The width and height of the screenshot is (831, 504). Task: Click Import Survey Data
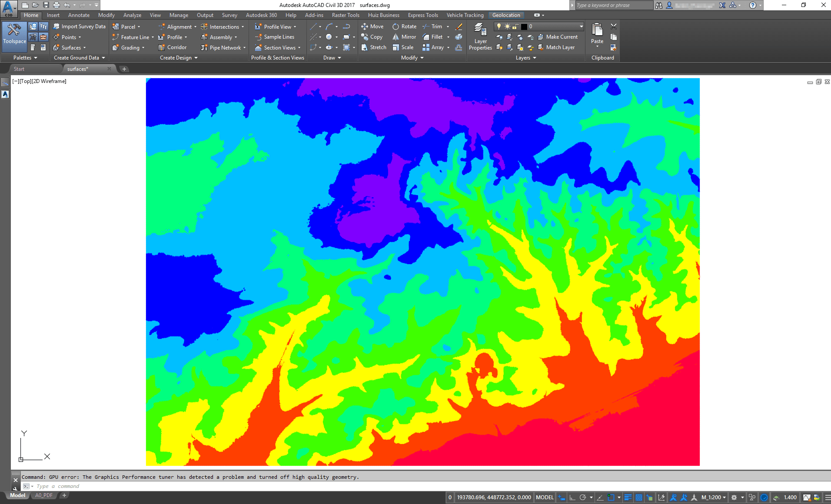tap(80, 27)
